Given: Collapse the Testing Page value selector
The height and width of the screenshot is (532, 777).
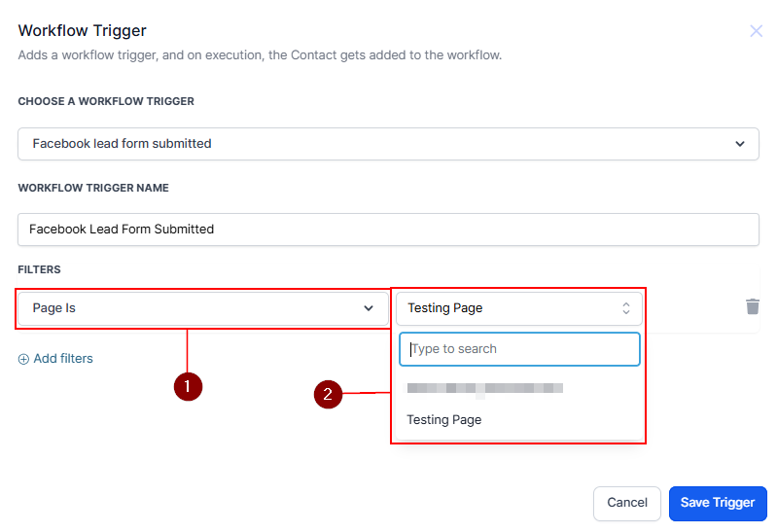Looking at the screenshot, I should click(x=519, y=308).
